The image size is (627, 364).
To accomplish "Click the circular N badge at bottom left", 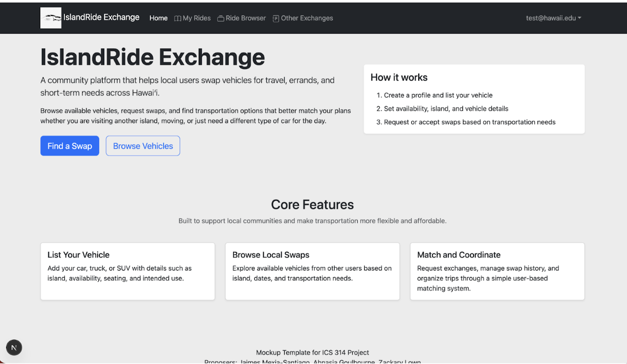I will (x=14, y=347).
